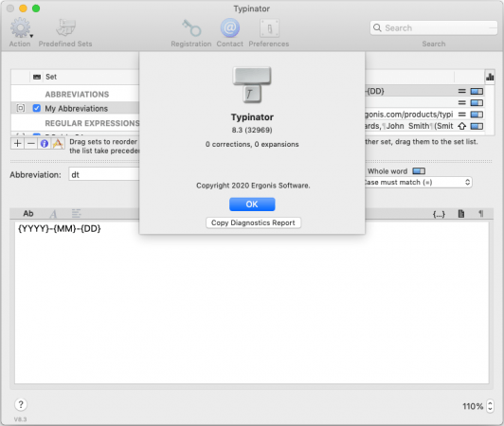This screenshot has width=504, height=426.
Task: Click the up-arrow case icon on John Smith row
Action: [x=462, y=126]
